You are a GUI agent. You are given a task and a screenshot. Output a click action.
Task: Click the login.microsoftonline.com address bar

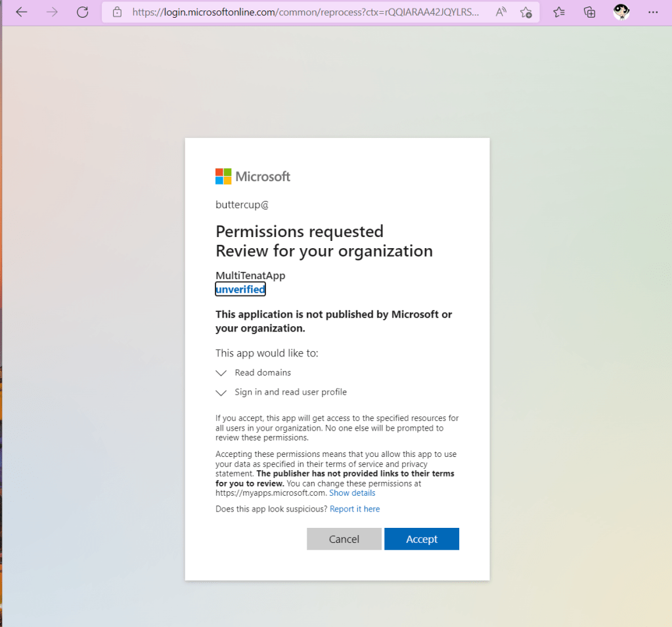(305, 12)
